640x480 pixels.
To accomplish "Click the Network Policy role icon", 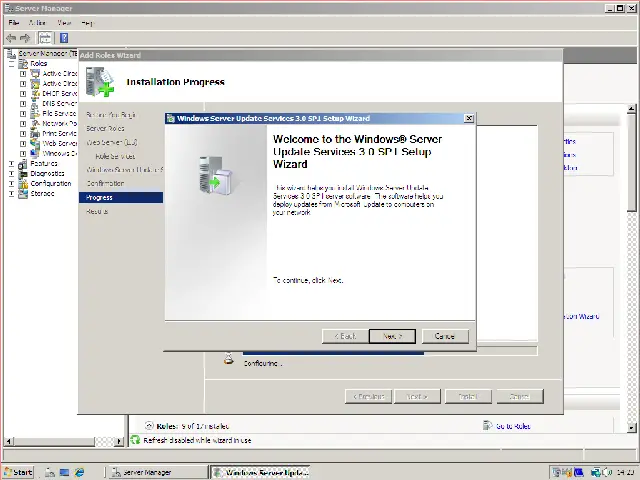I will [36, 123].
